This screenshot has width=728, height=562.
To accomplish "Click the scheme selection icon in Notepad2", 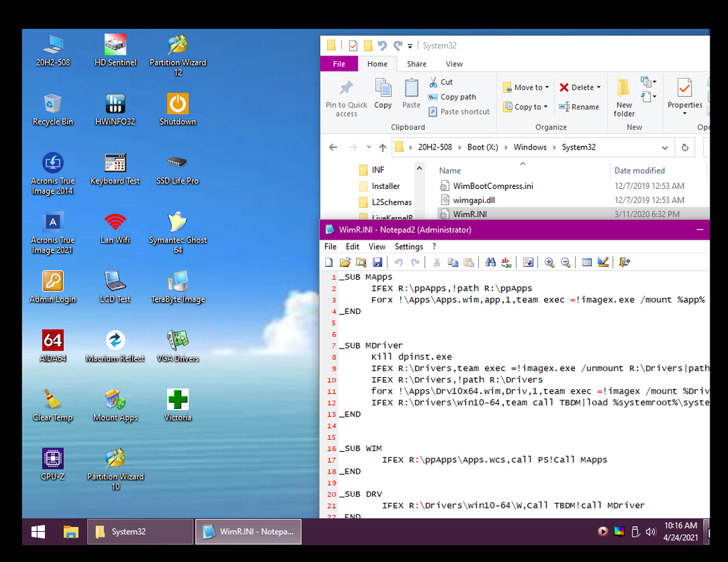I will click(587, 263).
